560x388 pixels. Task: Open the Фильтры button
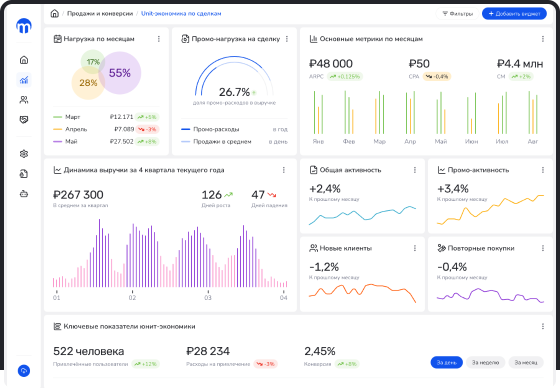coord(458,14)
